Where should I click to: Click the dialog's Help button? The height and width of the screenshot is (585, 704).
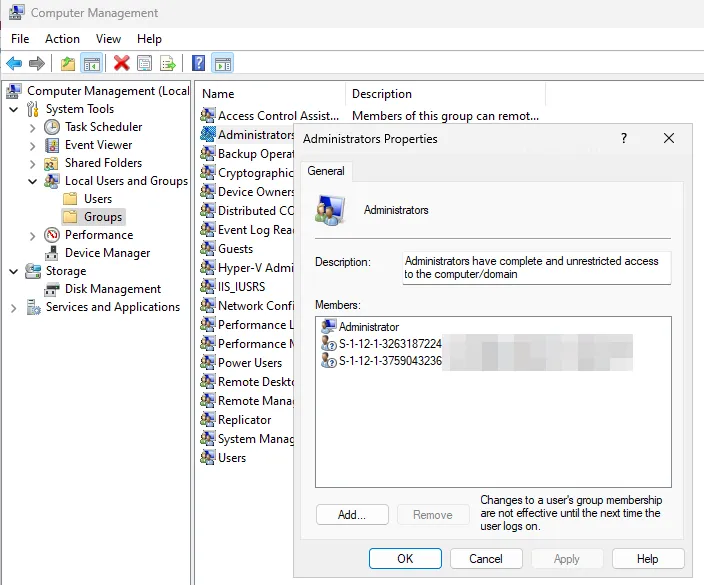pyautogui.click(x=647, y=559)
